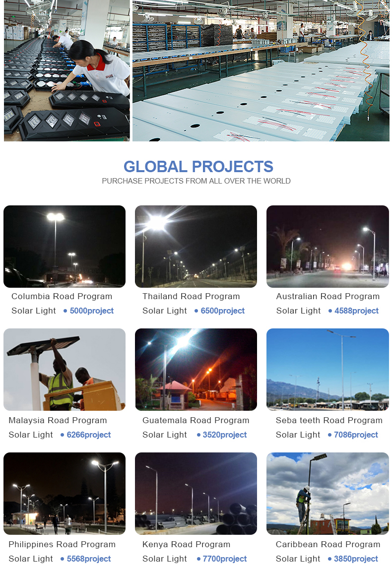Click Solar Light under Malaysia Road Program
Image resolution: width=392 pixels, height=571 pixels.
click(x=31, y=435)
